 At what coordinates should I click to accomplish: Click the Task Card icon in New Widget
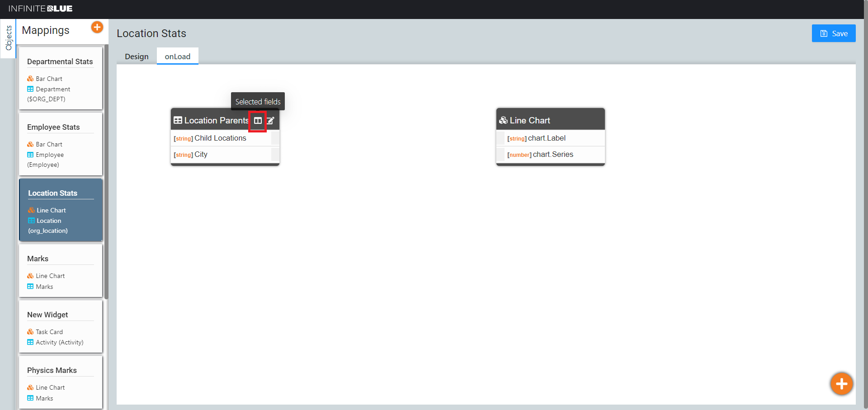click(x=30, y=332)
